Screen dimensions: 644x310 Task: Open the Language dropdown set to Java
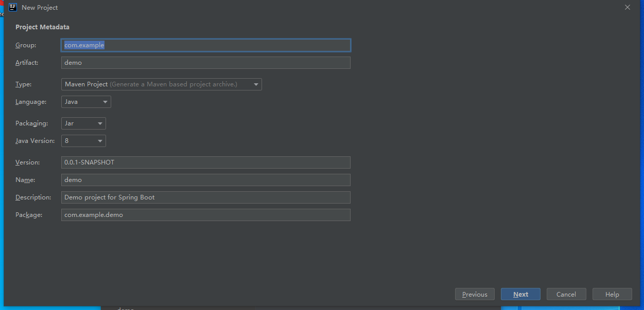coord(86,102)
